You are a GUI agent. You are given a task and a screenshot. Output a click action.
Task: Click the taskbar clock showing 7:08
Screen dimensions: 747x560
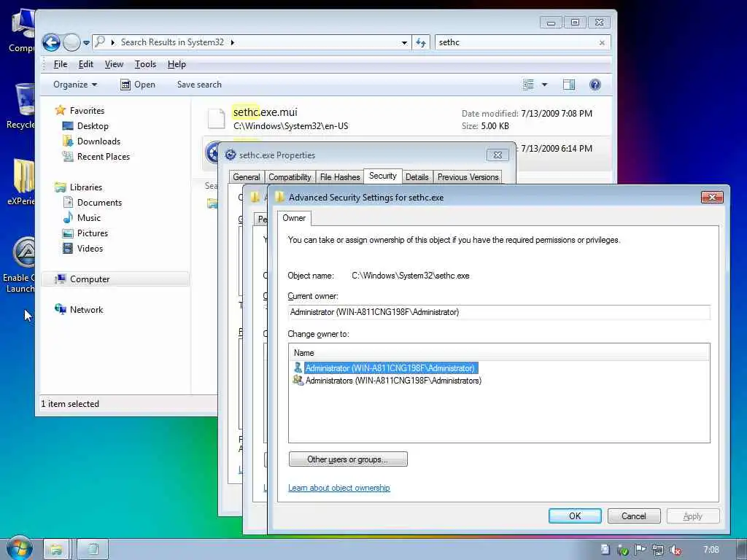[x=711, y=550]
